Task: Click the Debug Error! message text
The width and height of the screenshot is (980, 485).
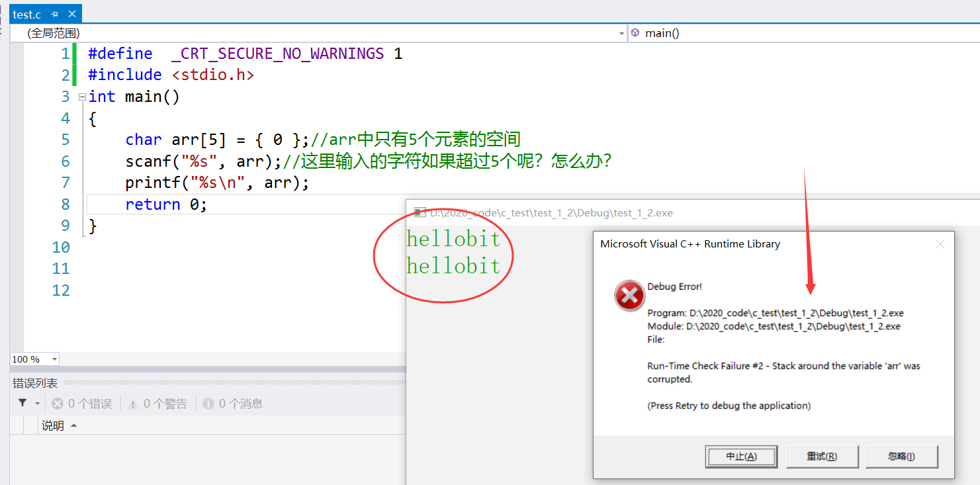Action: 674,287
